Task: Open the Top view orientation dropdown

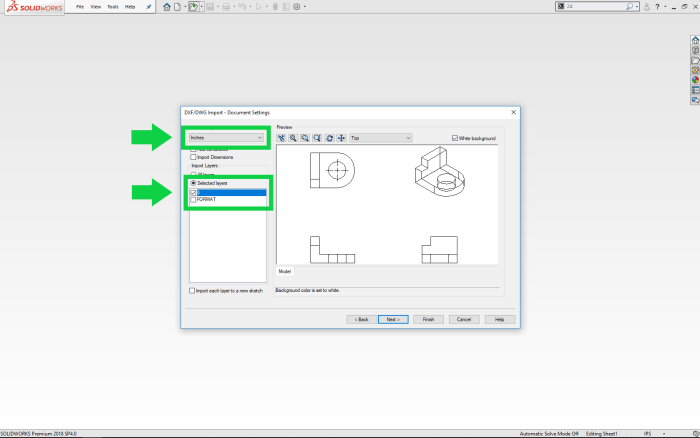Action: (380, 138)
